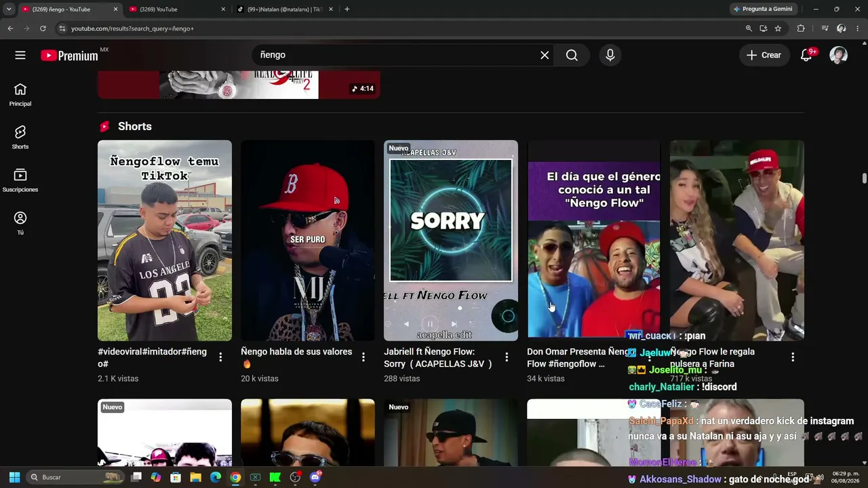The height and width of the screenshot is (488, 868).
Task: Click the '2.1 K vistas' view count
Action: point(118,378)
